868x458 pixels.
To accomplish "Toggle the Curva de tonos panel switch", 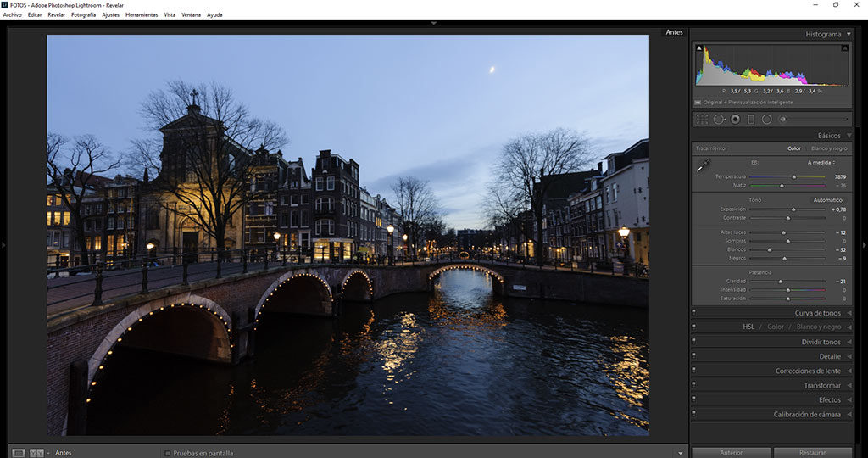I will click(694, 313).
